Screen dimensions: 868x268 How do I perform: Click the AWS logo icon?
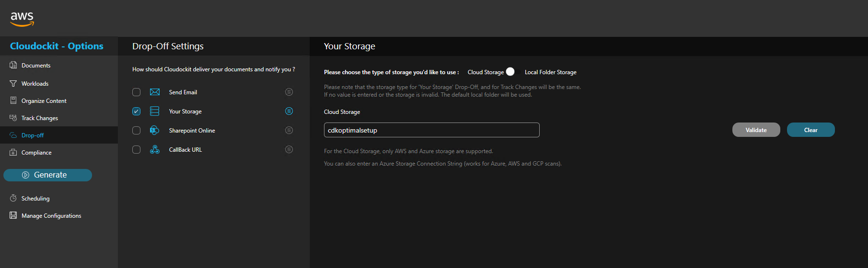(x=22, y=19)
